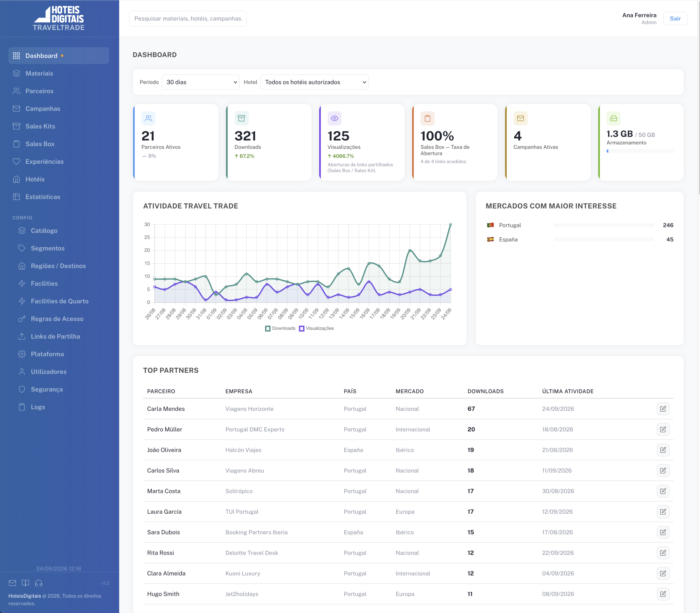Click the mail icon in sidebar footer
The height and width of the screenshot is (613, 700).
pos(12,583)
